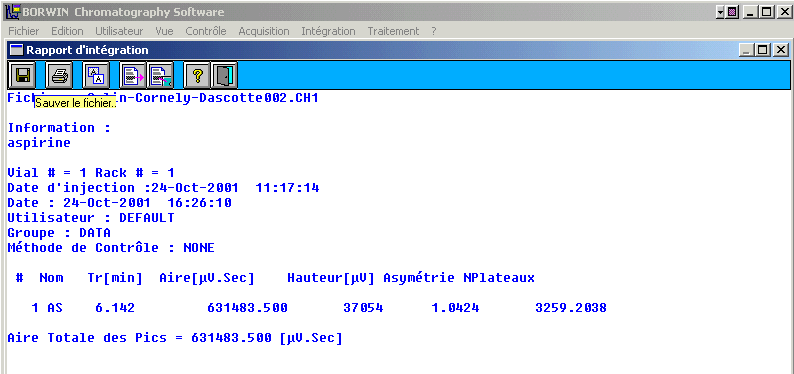Click the 'Information :' label
794x374 pixels.
59,128
